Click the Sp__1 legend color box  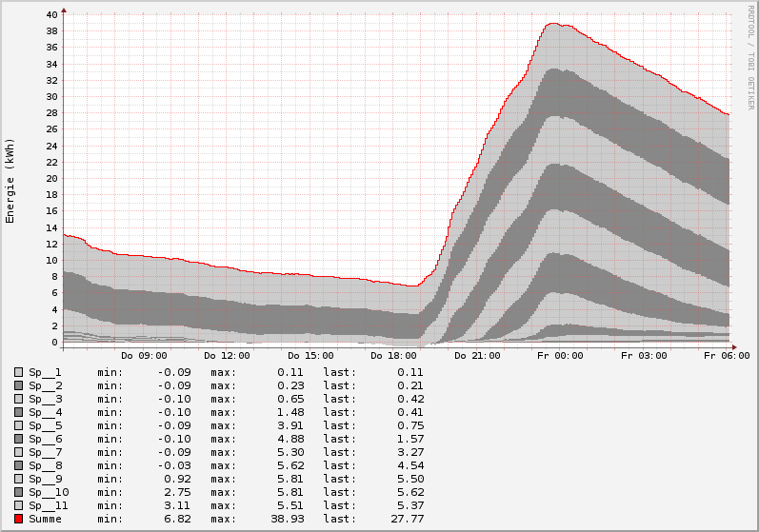pyautogui.click(x=18, y=372)
